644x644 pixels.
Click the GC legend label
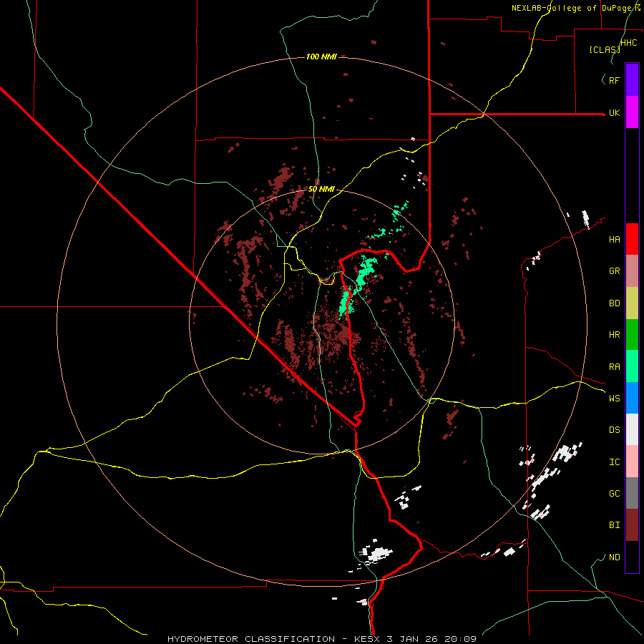coord(614,494)
